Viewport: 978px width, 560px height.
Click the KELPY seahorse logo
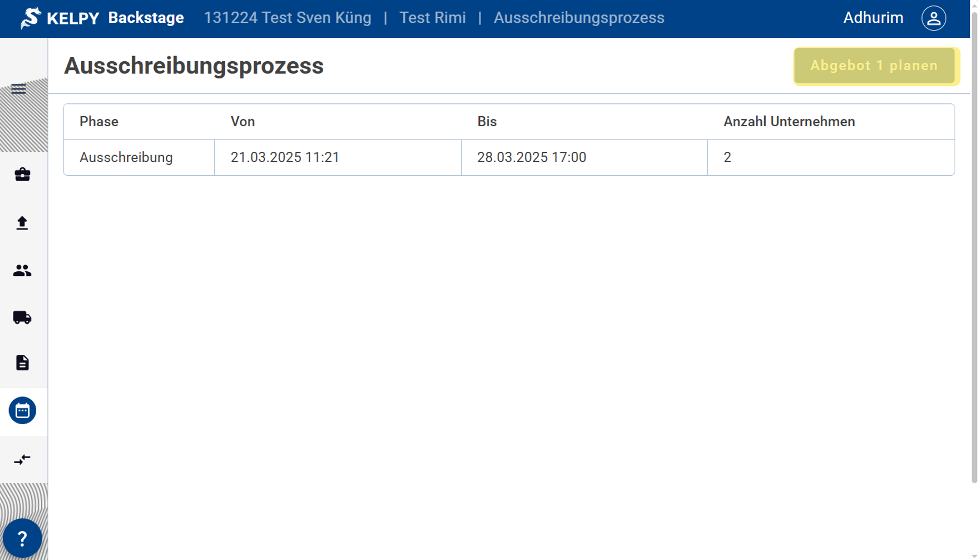click(x=31, y=18)
